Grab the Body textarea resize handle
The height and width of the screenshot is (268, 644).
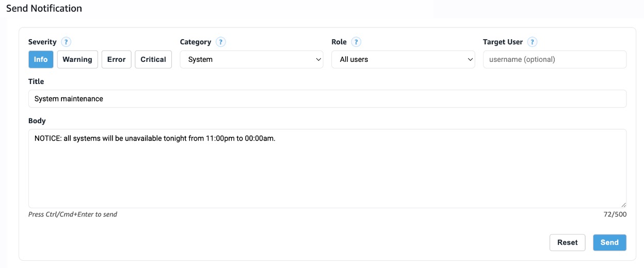coord(623,205)
